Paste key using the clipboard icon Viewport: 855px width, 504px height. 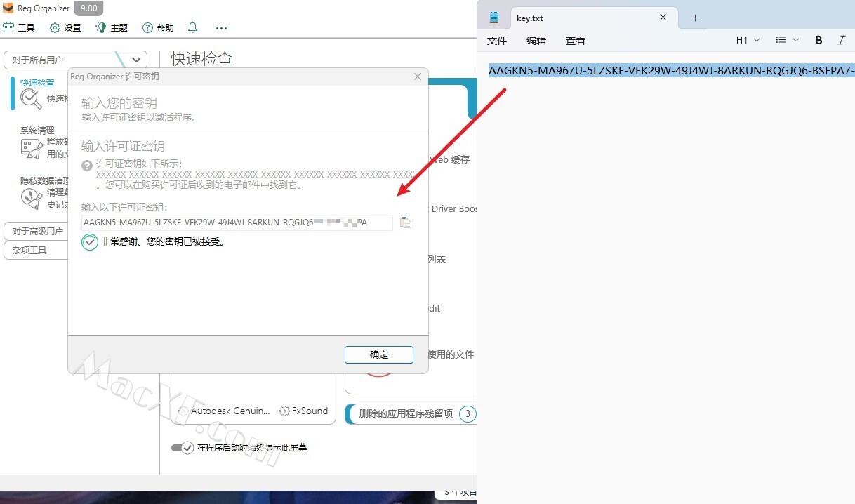coord(405,223)
